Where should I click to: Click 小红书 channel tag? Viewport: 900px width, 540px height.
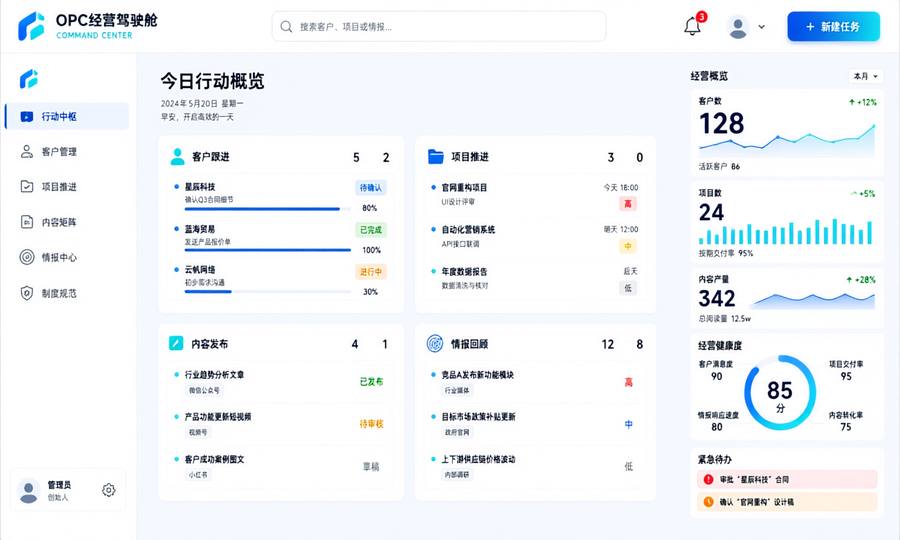click(x=198, y=475)
